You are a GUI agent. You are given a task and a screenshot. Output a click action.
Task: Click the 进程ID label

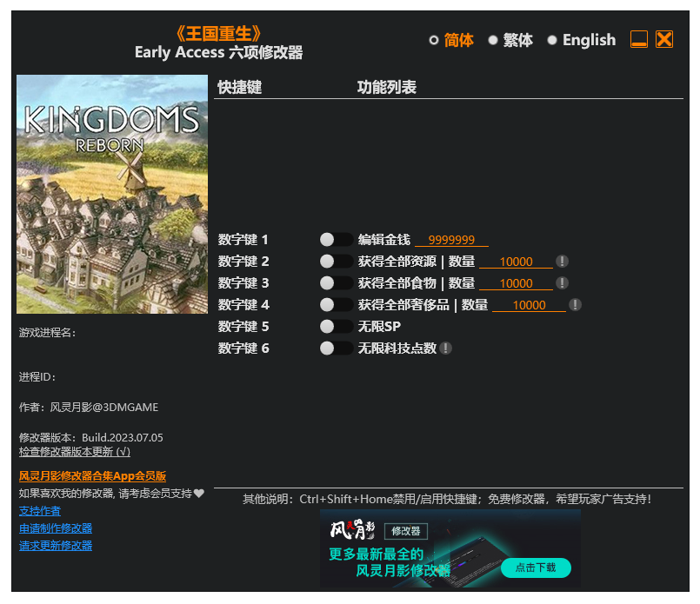coord(37,377)
